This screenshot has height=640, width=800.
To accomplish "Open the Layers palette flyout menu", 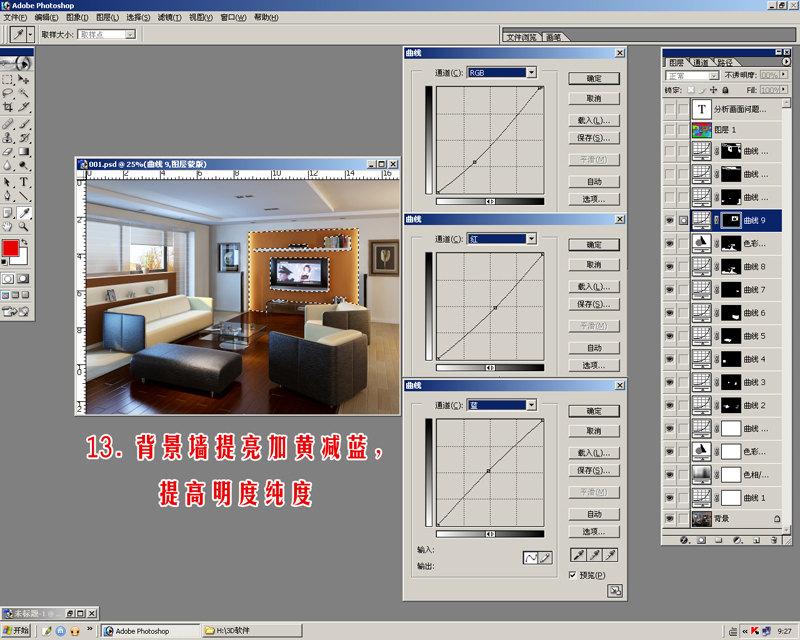I will point(786,61).
